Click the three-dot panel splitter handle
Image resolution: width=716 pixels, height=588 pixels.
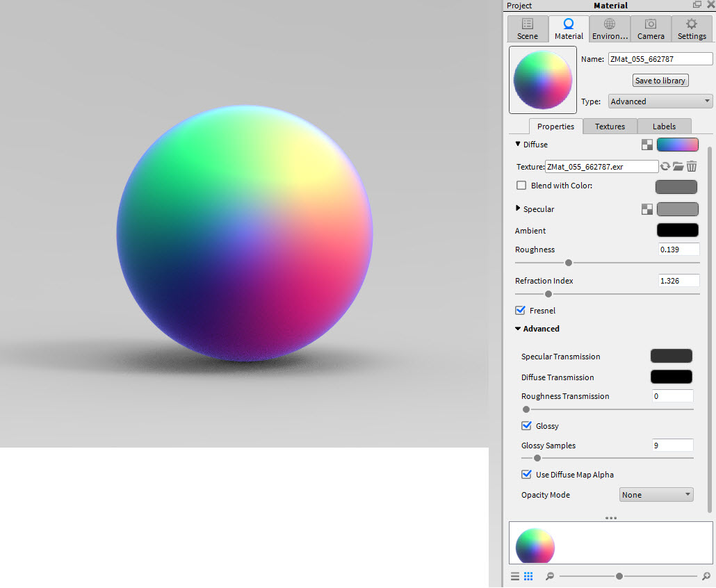point(611,518)
